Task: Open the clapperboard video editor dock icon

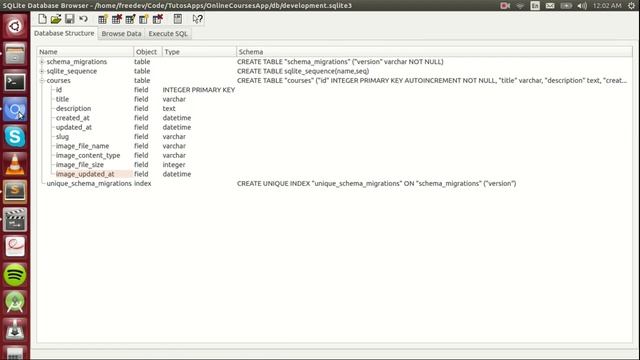Action: tap(15, 220)
